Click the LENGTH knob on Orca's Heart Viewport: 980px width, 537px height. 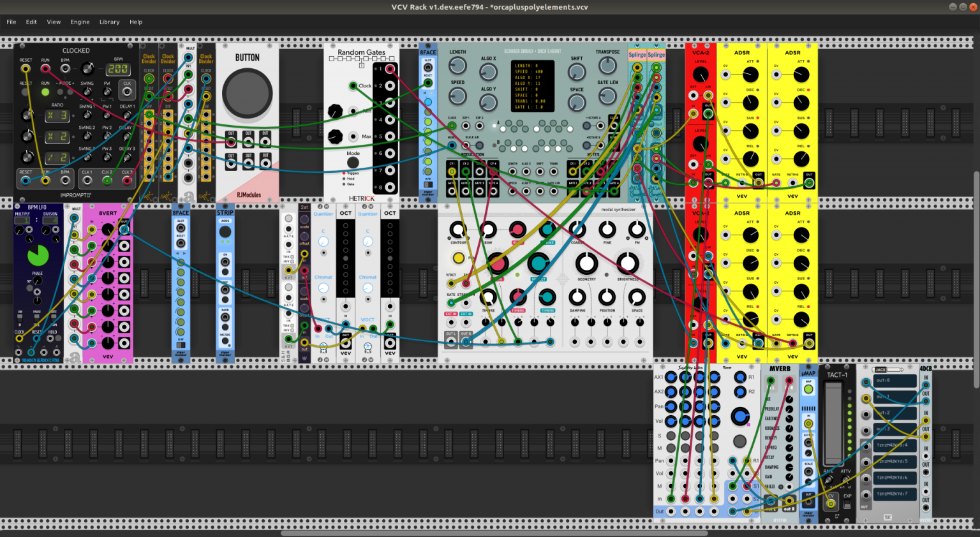(x=457, y=66)
